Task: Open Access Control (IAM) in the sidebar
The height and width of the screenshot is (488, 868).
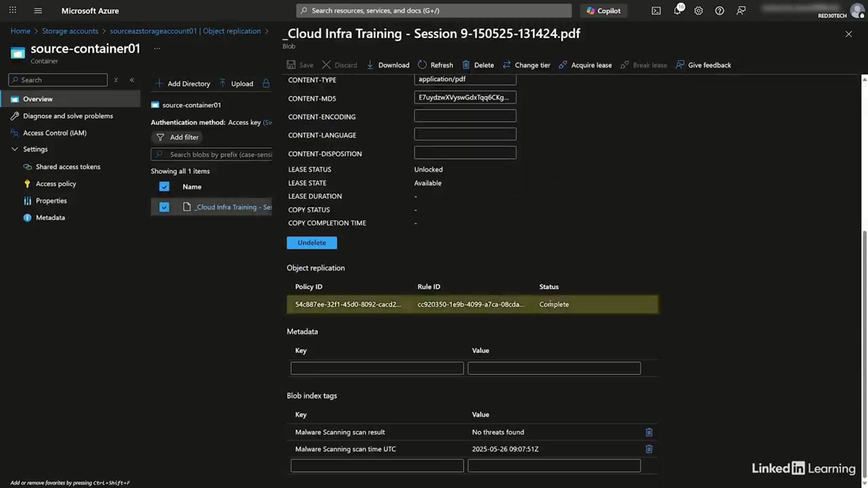Action: pyautogui.click(x=54, y=132)
